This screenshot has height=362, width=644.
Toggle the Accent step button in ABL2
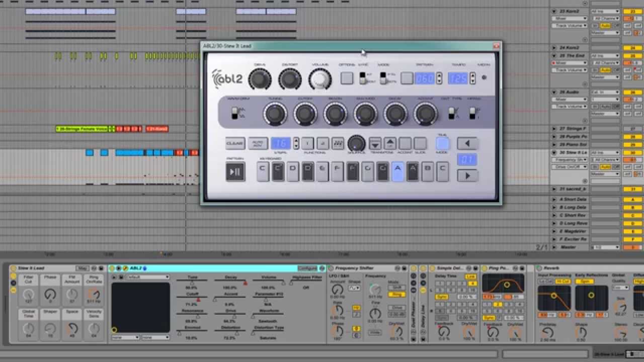405,143
